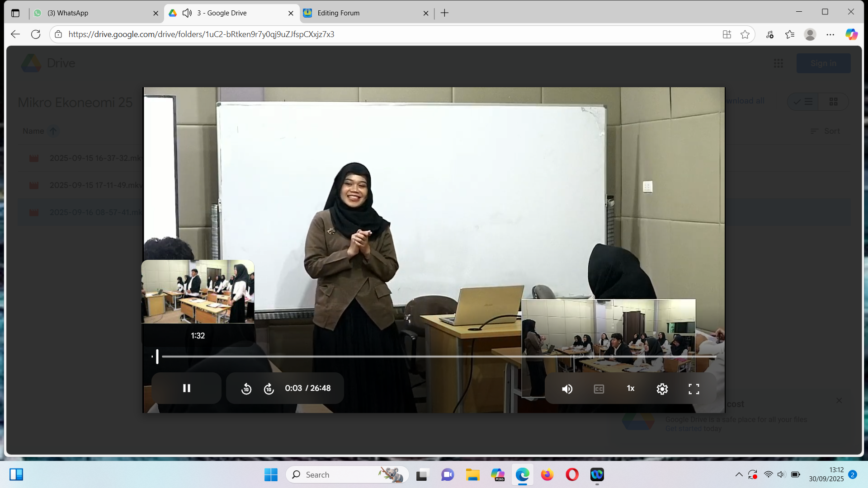This screenshot has height=488, width=868.
Task: Toggle closed captions in player
Action: pyautogui.click(x=599, y=389)
